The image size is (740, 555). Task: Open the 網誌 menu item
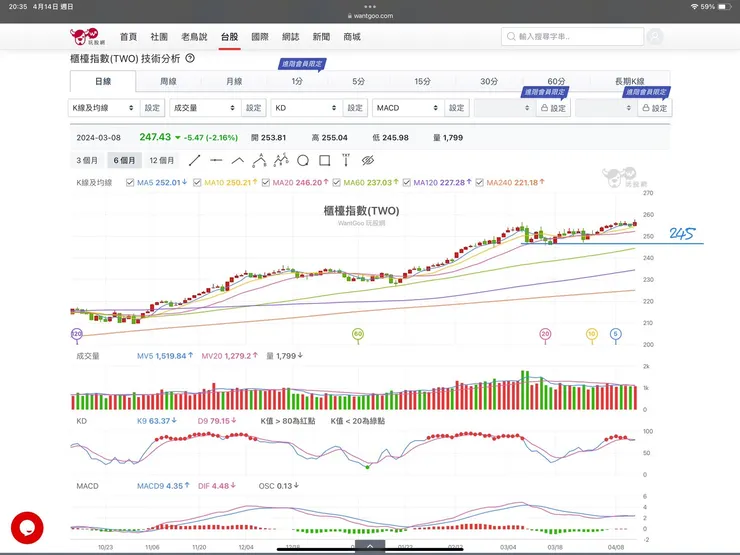tap(290, 37)
